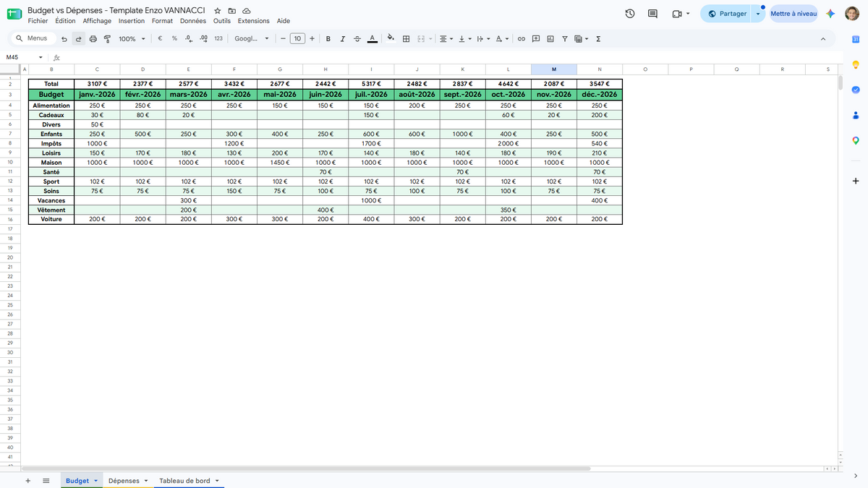
Task: Insert a chart
Action: point(550,39)
